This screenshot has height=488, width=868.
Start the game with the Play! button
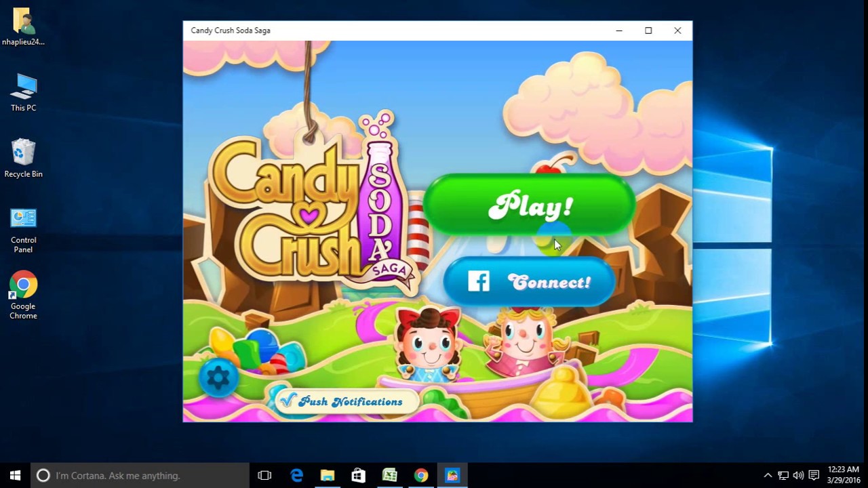coord(529,205)
